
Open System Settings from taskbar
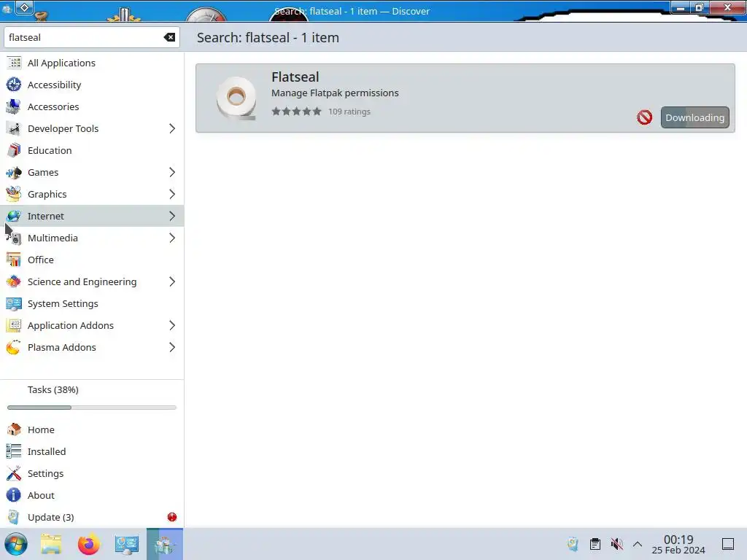click(127, 544)
